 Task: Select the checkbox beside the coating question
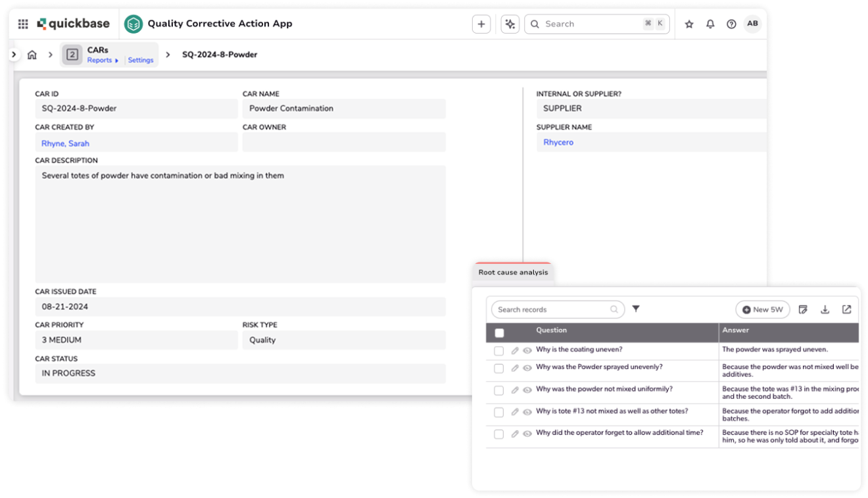[498, 350]
